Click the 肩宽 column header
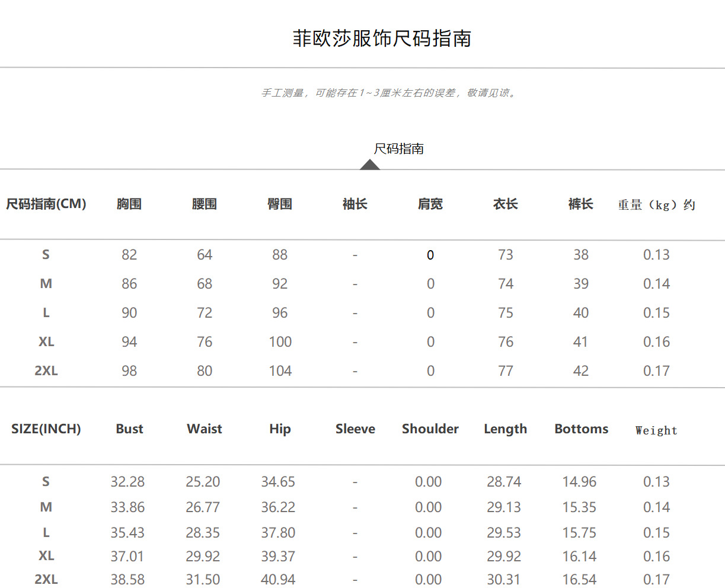This screenshot has width=725, height=588. tap(430, 204)
